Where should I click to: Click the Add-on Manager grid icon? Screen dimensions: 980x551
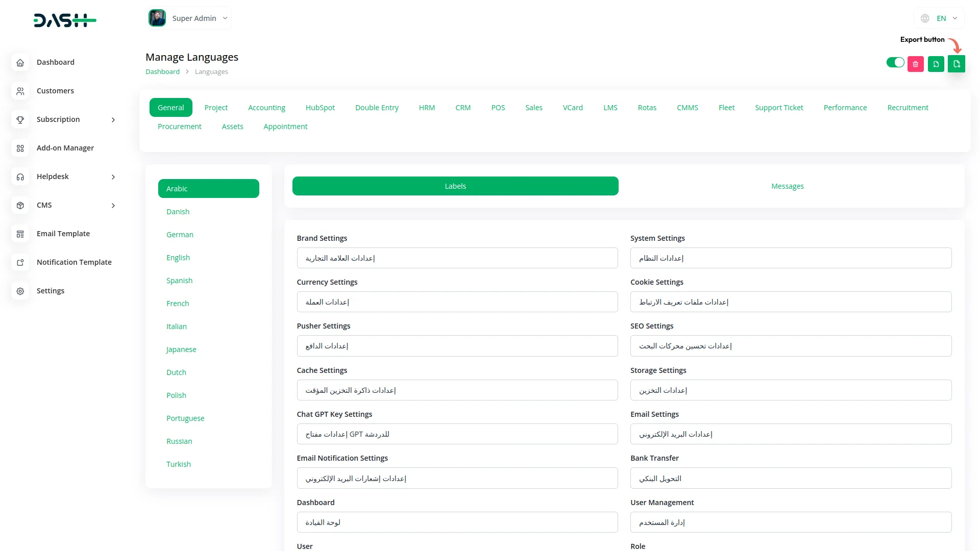click(20, 148)
